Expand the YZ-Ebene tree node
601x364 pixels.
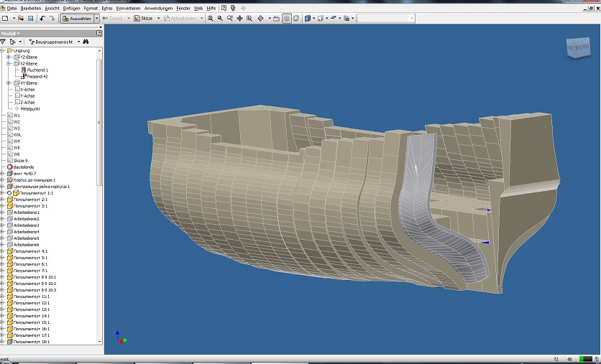tap(9, 57)
